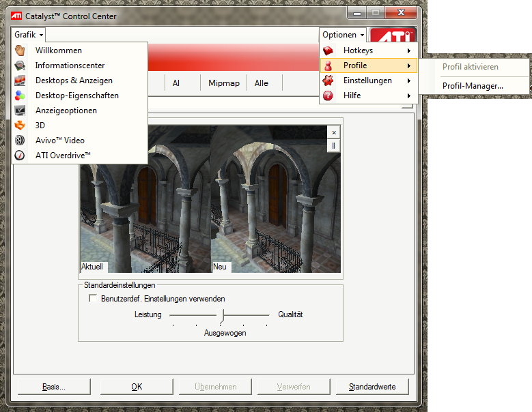The height and width of the screenshot is (412, 532).
Task: Pause the 3D preview animation
Action: [334, 145]
